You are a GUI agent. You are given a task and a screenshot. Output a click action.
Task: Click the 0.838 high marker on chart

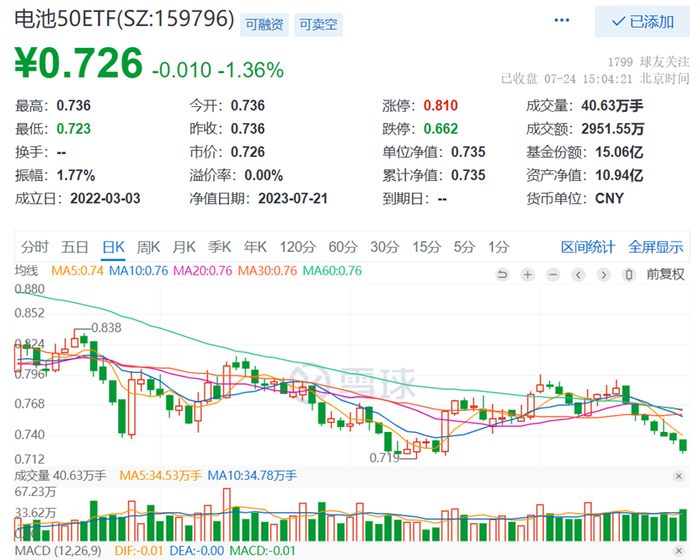coord(106,328)
